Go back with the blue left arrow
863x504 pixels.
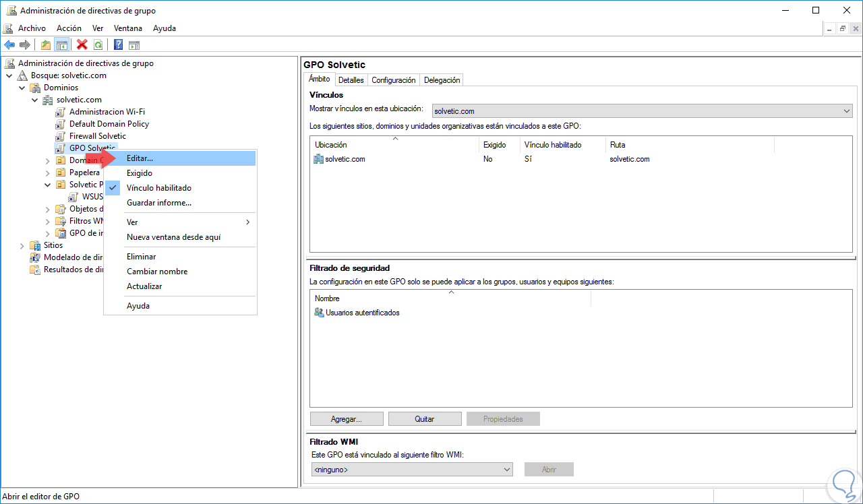coord(9,44)
